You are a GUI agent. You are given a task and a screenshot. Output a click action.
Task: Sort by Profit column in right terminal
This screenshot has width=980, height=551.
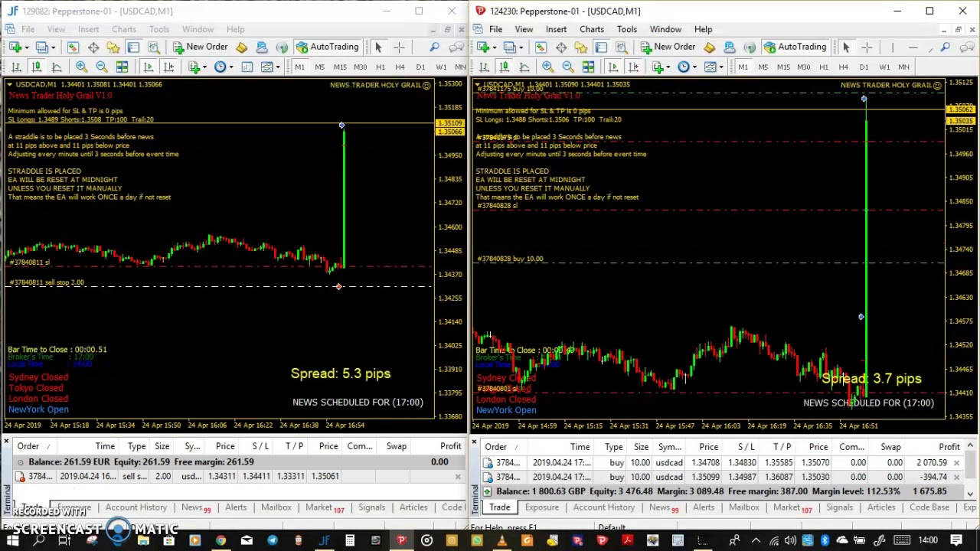click(949, 447)
